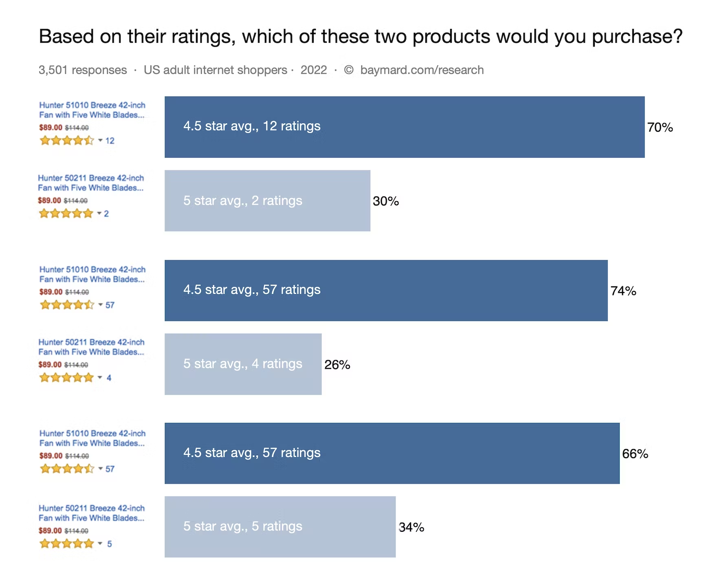Screen dimensions: 717x588
Task: Expand the small arrow beside the 4 ratings count
Action: tap(100, 378)
